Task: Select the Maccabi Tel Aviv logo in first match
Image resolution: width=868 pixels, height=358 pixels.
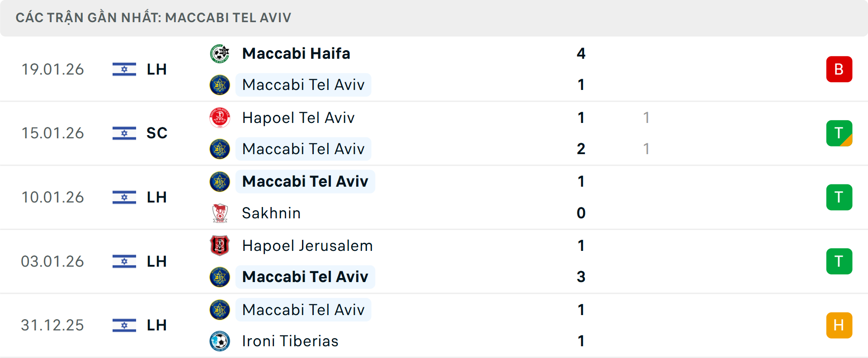Action: (220, 85)
